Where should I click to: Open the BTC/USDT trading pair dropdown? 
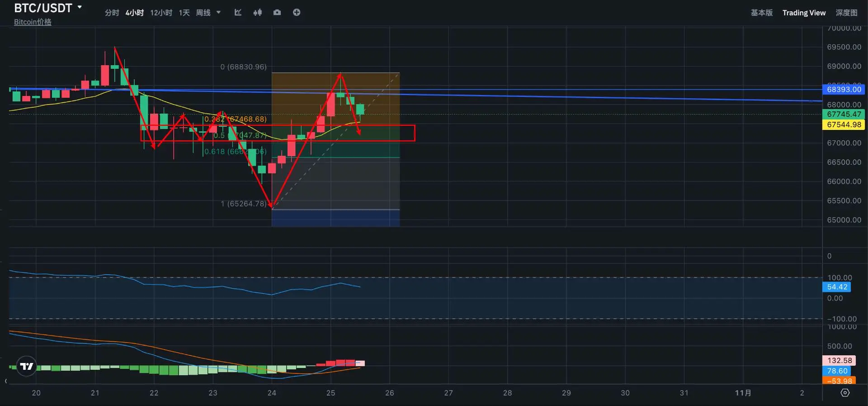pyautogui.click(x=48, y=8)
